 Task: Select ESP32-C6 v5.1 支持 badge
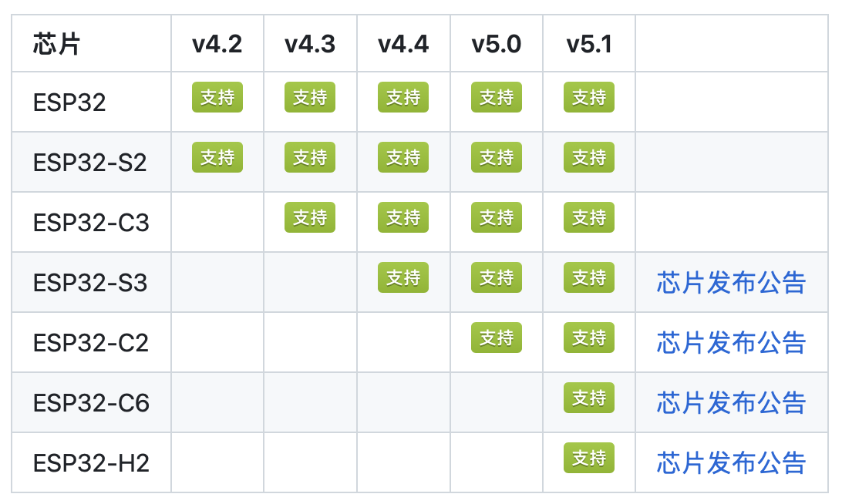click(x=588, y=398)
